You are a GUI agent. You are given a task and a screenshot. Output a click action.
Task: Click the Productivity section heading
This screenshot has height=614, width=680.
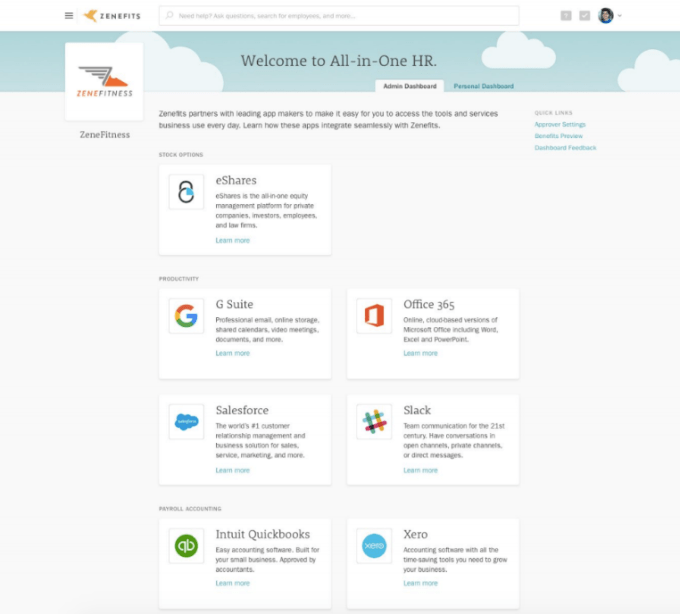coord(179,278)
